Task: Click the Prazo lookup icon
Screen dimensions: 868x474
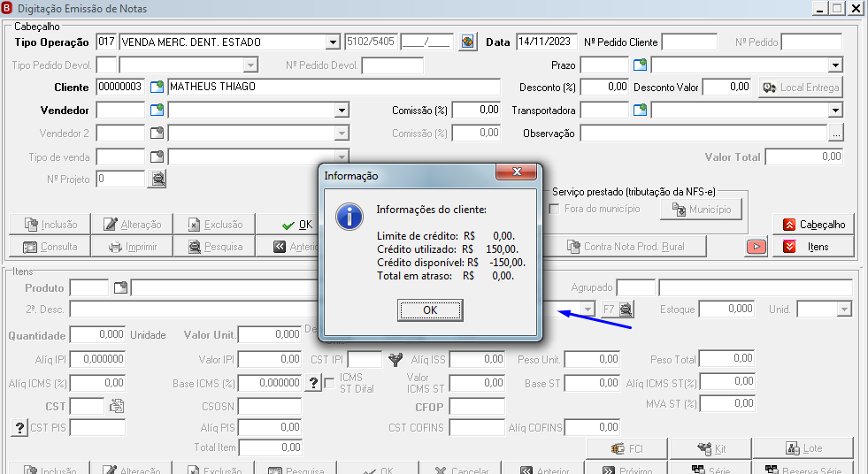Action: [x=640, y=65]
